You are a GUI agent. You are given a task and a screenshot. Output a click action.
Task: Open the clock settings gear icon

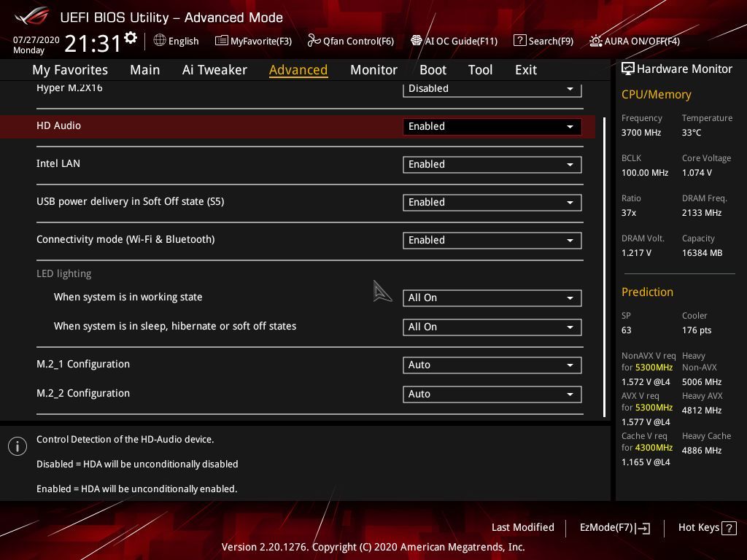131,38
